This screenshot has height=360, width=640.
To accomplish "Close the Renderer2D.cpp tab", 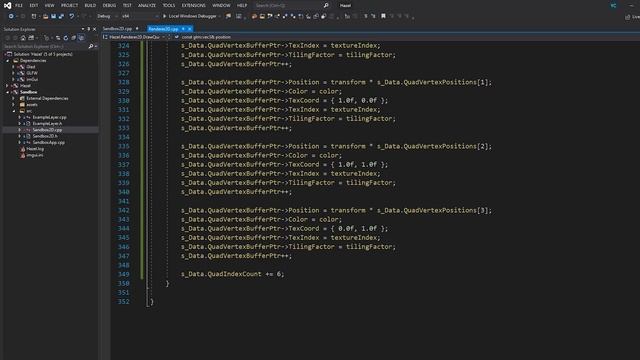I will (x=190, y=29).
